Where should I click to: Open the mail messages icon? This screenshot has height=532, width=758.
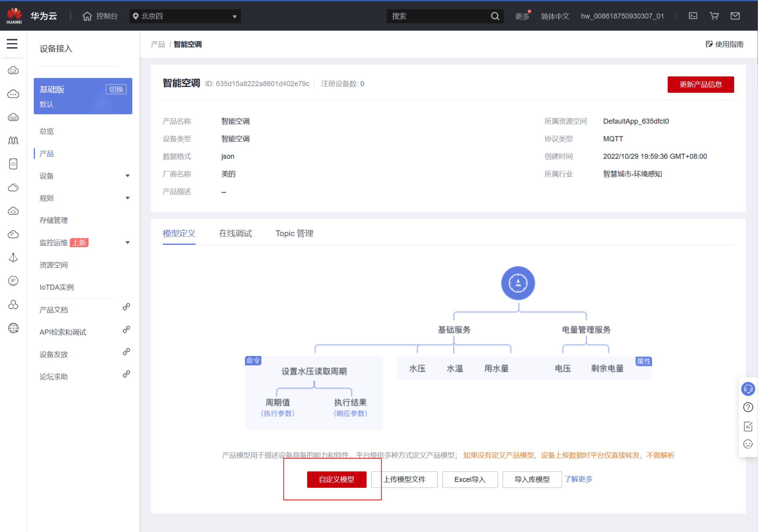(x=734, y=16)
